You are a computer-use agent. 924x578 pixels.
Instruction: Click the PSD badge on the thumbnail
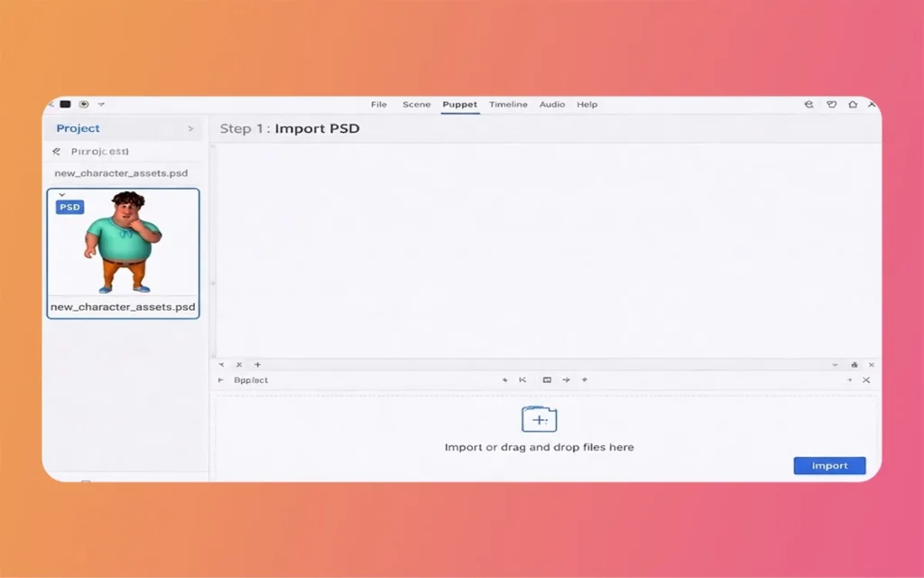coord(69,207)
